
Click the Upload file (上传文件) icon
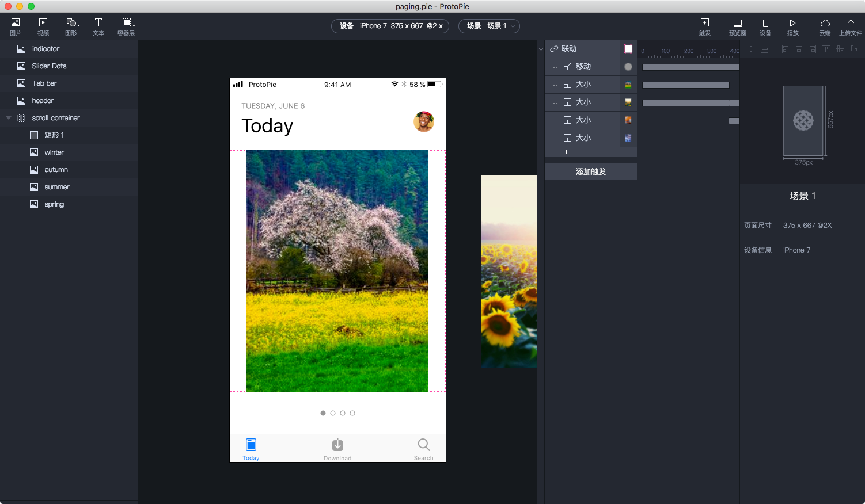(x=851, y=26)
